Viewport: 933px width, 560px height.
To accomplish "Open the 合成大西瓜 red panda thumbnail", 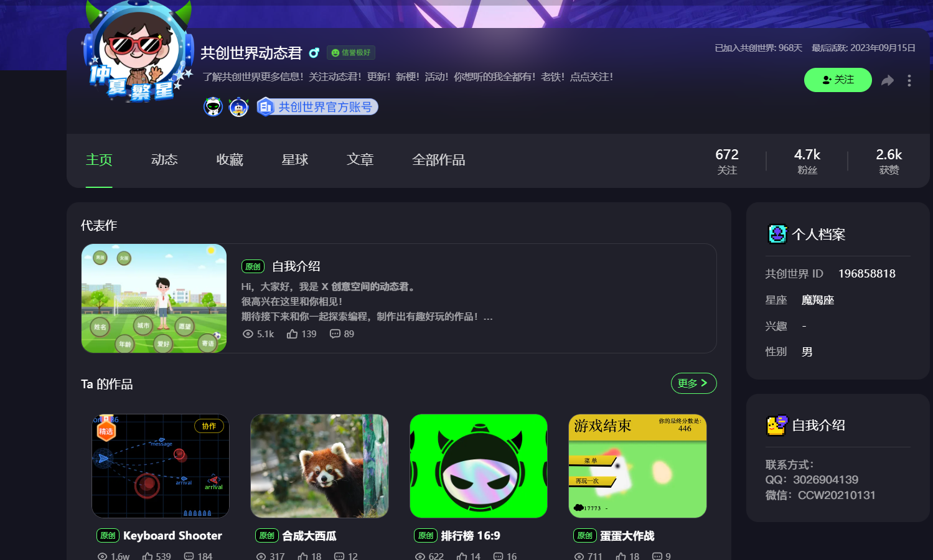I will coord(319,466).
